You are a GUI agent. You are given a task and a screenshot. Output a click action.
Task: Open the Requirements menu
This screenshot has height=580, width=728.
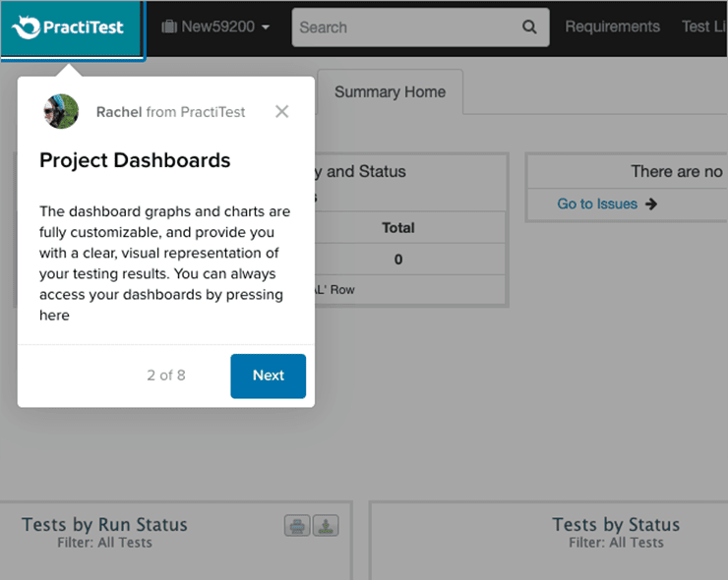click(612, 27)
